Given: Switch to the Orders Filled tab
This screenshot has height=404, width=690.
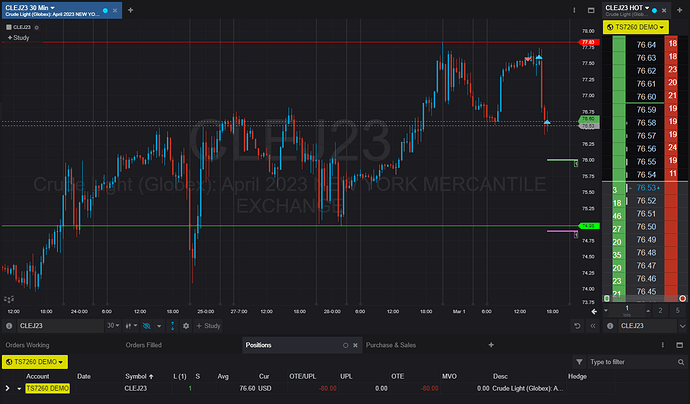Looking at the screenshot, I should coord(145,345).
